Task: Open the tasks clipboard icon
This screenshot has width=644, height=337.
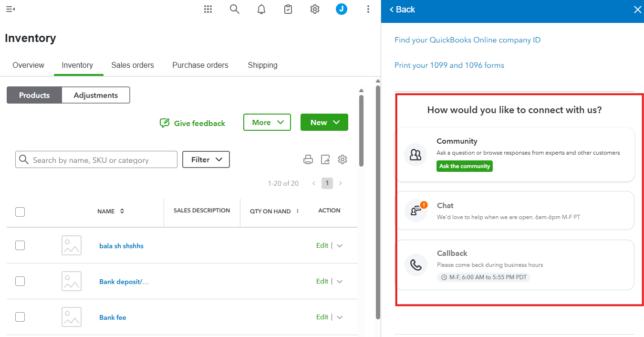Action: [288, 9]
